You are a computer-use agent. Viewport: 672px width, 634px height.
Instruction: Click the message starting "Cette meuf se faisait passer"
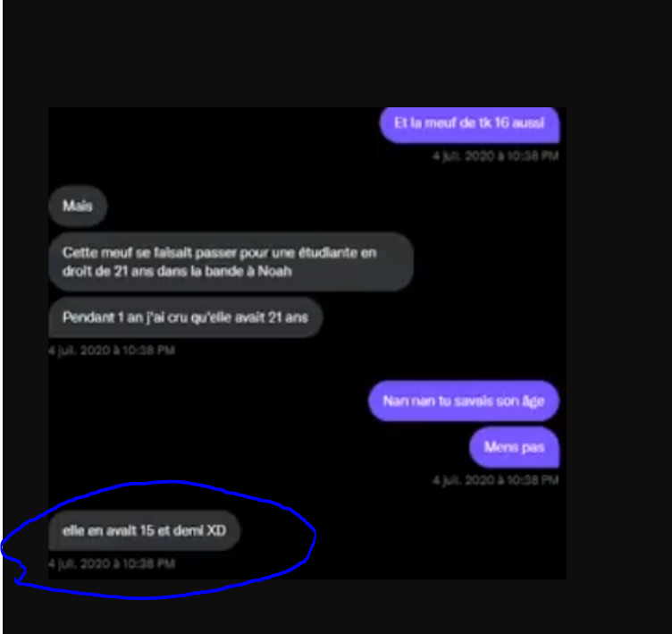click(x=230, y=261)
